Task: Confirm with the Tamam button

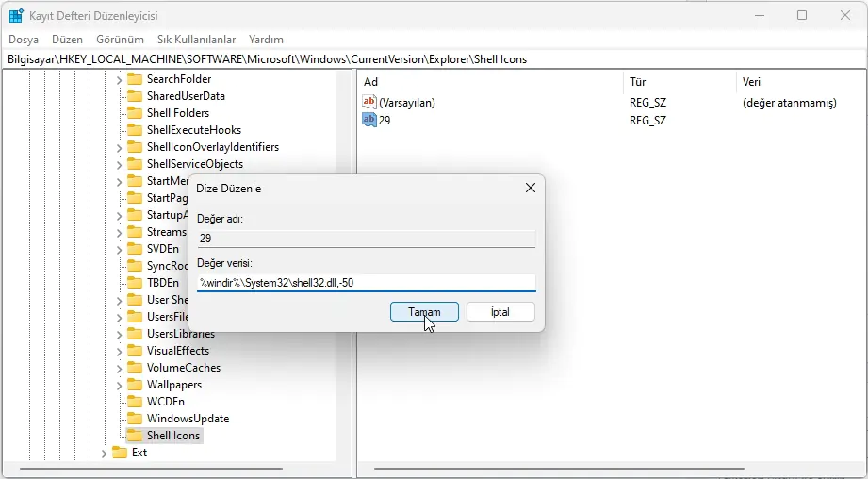Action: click(x=424, y=312)
